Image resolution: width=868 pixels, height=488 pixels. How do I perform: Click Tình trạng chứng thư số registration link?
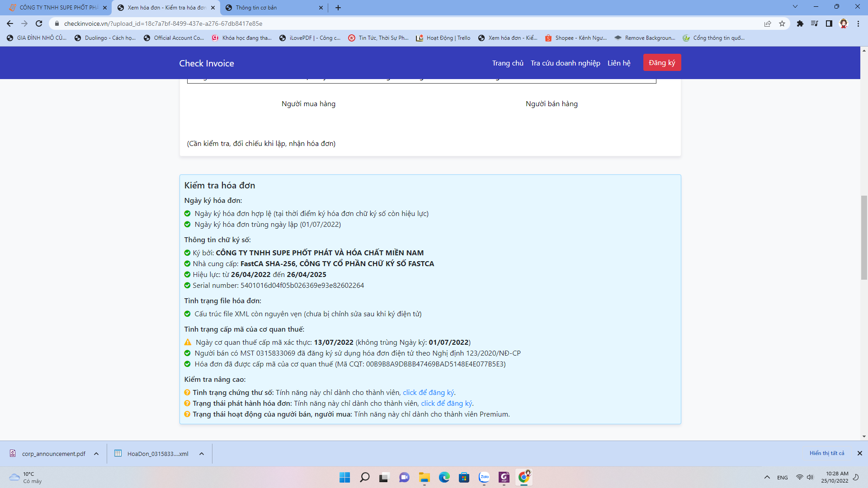428,392
